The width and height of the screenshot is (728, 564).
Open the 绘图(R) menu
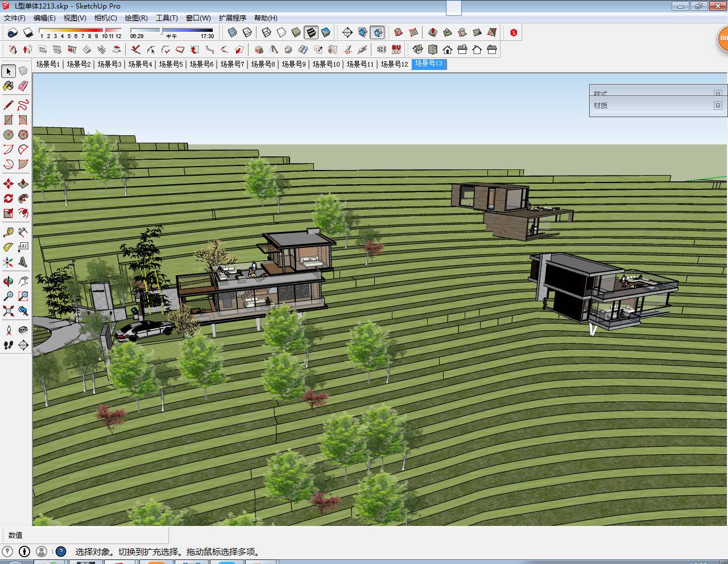(136, 18)
